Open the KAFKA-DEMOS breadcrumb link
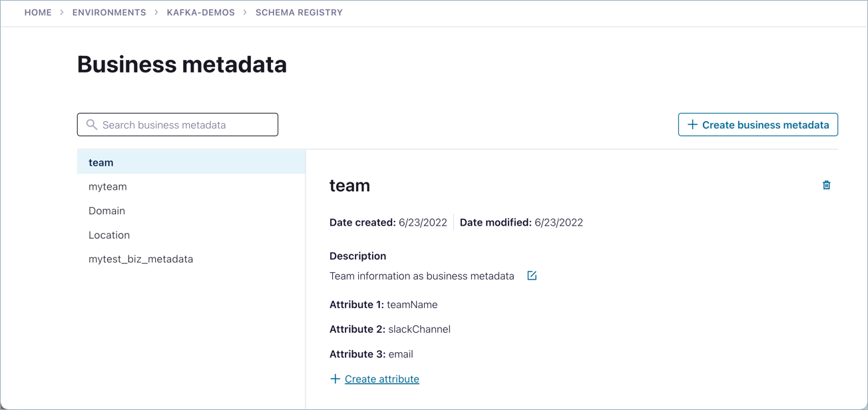 coord(201,12)
